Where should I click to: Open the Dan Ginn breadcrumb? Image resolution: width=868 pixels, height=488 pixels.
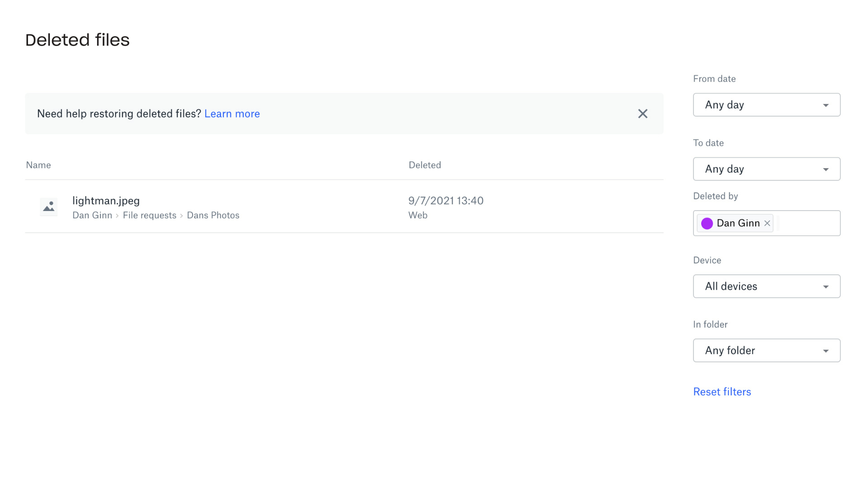(x=92, y=215)
